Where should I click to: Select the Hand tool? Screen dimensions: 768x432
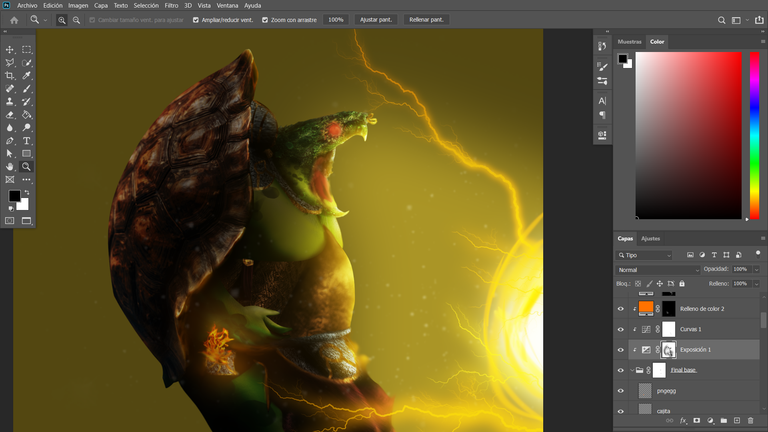10,167
